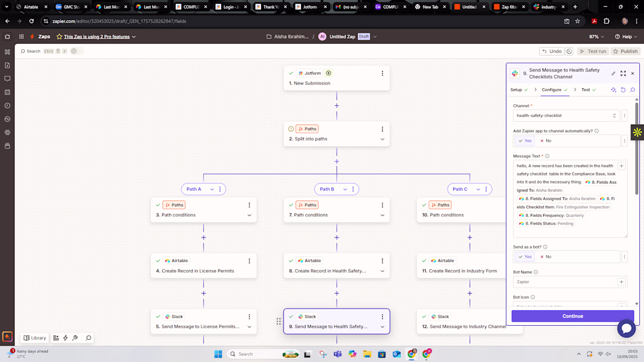Viewport: 644px width, 362px height.
Task: Open three-dot menu on Split into paths step
Action: pyautogui.click(x=382, y=129)
